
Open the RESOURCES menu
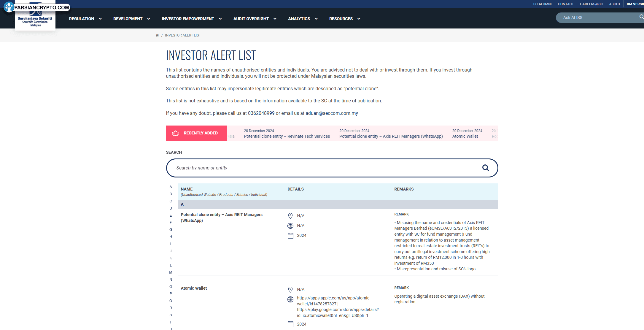click(x=341, y=19)
